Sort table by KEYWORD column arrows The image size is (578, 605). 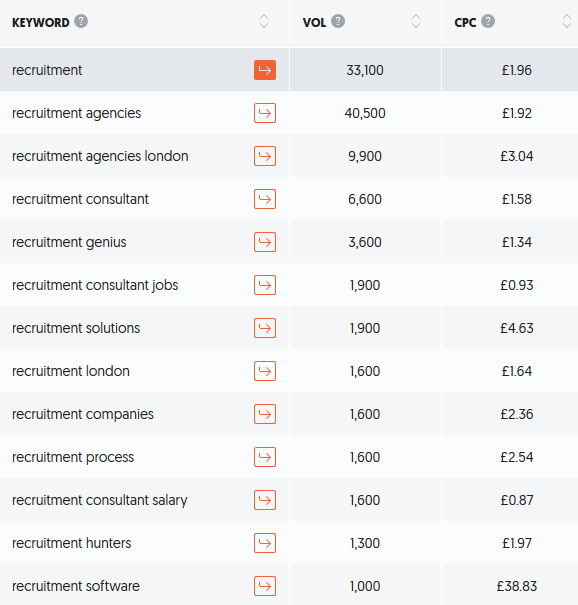(264, 21)
